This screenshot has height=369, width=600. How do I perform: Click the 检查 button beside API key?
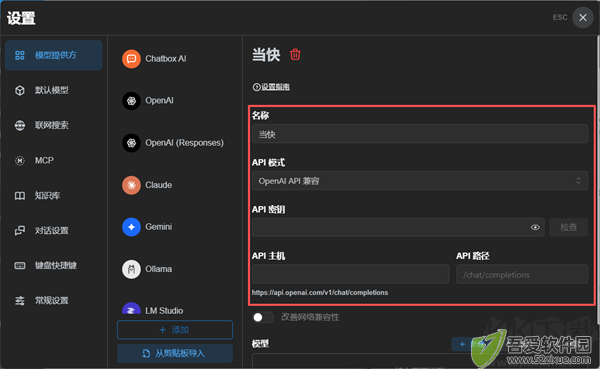pyautogui.click(x=569, y=227)
